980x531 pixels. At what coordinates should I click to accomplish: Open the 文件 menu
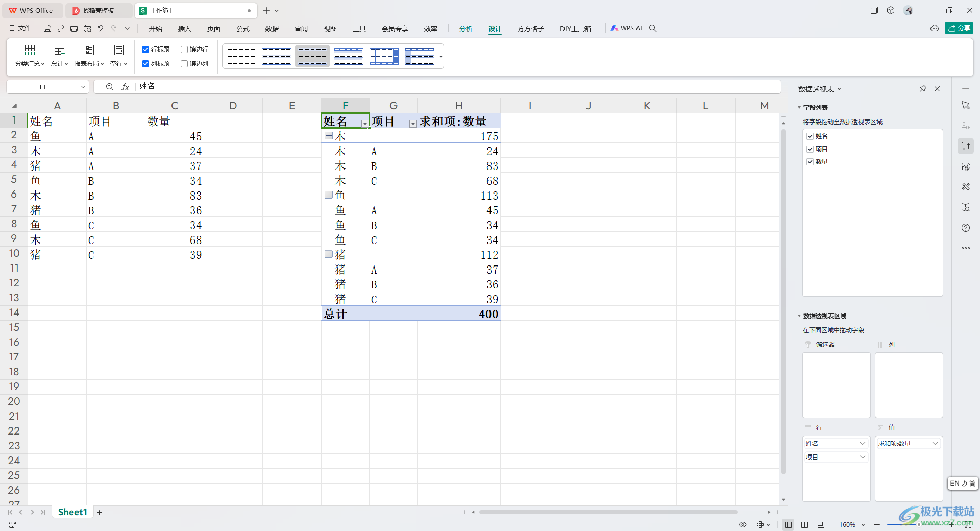click(x=20, y=29)
